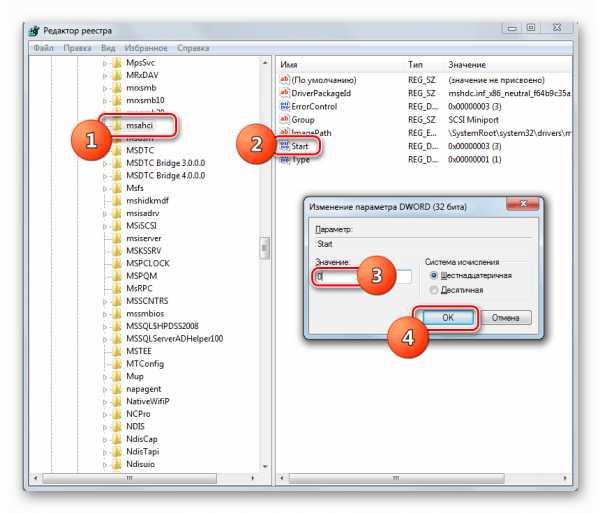Click OK in the DWORD dialog
600x513 pixels.
coord(447,318)
